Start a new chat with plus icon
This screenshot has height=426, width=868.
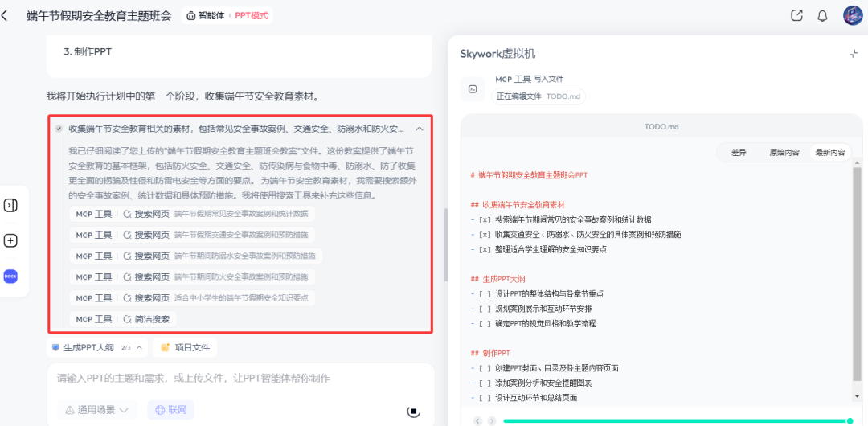click(10, 241)
